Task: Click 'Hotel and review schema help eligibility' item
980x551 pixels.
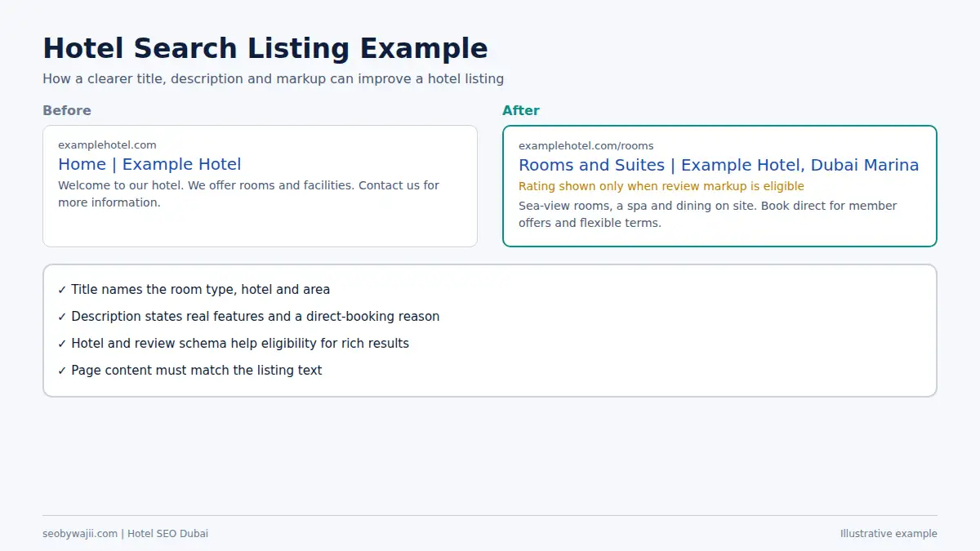Action: tap(234, 344)
